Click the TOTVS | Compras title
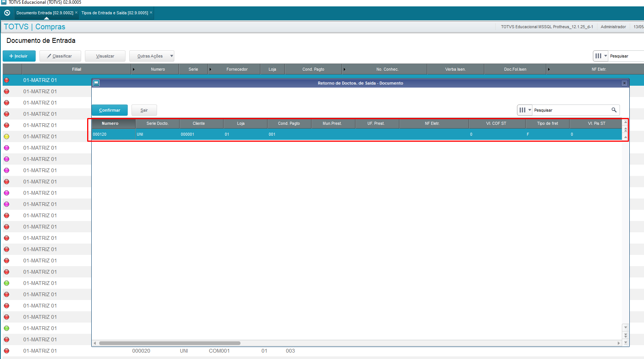Image resolution: width=644 pixels, height=359 pixels. 35,27
